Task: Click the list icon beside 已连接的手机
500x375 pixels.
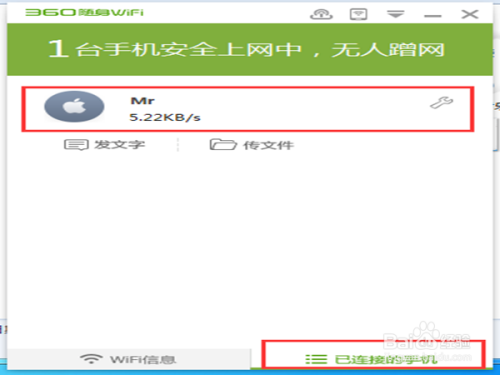Action: [316, 359]
